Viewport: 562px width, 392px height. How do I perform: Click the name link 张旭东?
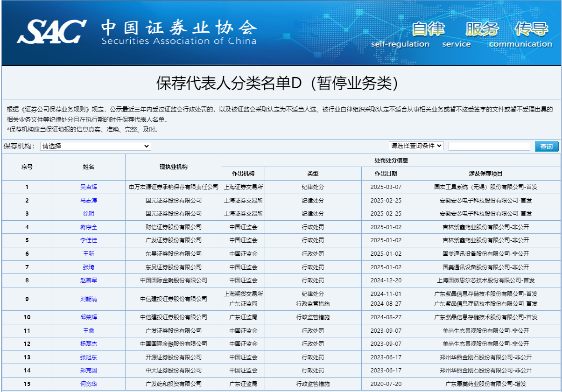point(89,357)
